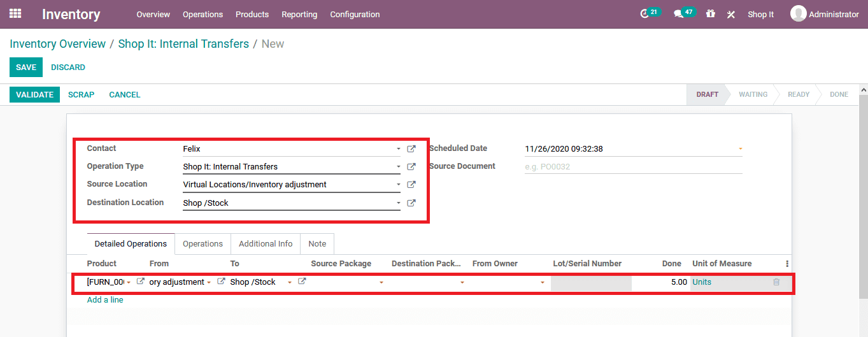Open external link for Operation Type

click(411, 167)
